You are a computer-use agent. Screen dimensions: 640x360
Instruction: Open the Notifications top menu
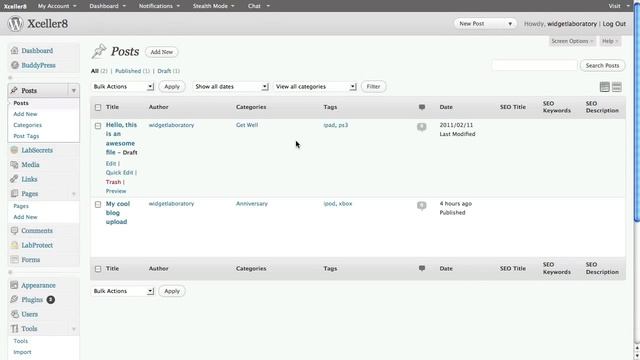(x=159, y=6)
